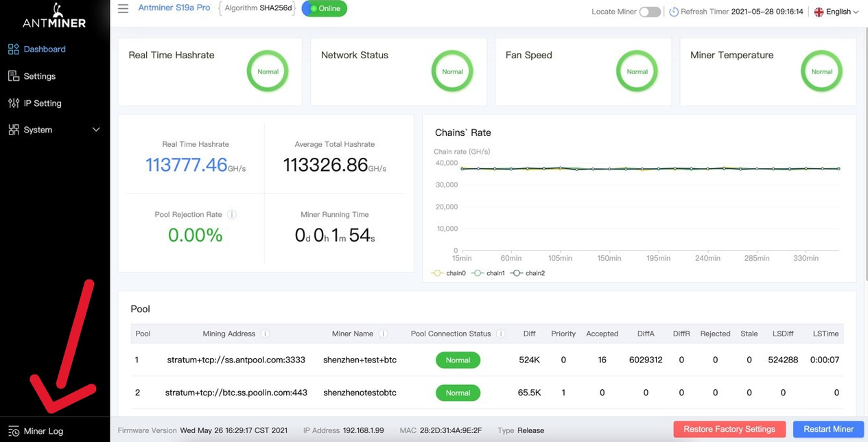The height and width of the screenshot is (442, 868).
Task: Open Miner Log in sidebar
Action: click(x=43, y=431)
